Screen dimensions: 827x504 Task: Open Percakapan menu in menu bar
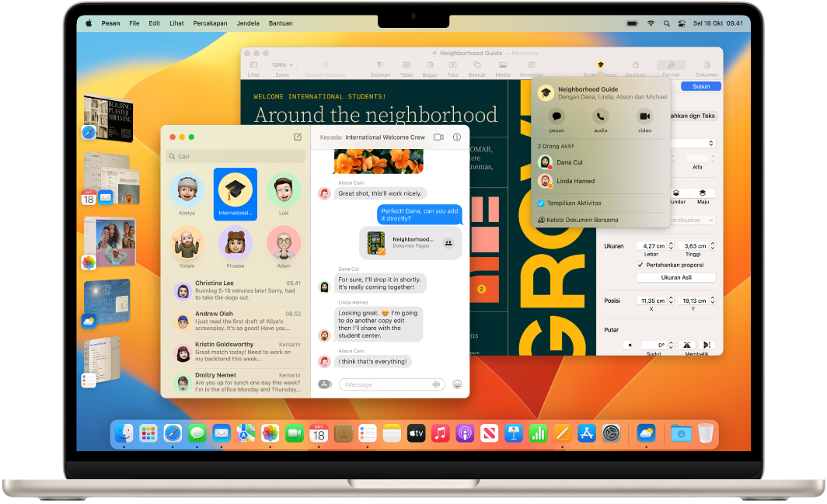coord(210,23)
